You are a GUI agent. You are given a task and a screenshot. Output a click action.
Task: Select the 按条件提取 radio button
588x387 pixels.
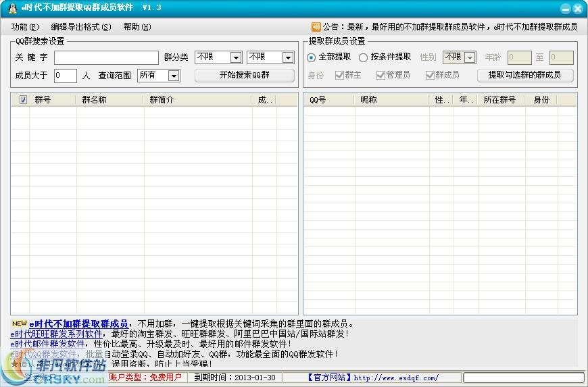[363, 57]
